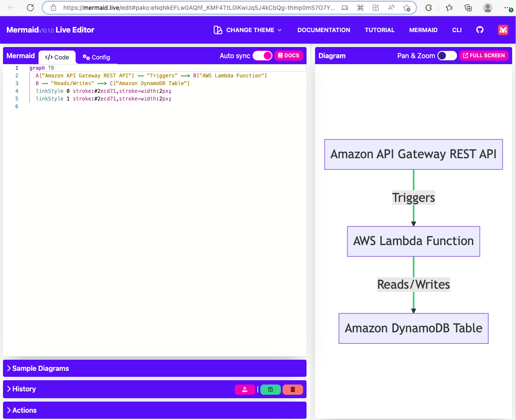Screen dimensions: 516x420
Task: Toggle the Auto sync switch
Action: click(x=262, y=56)
